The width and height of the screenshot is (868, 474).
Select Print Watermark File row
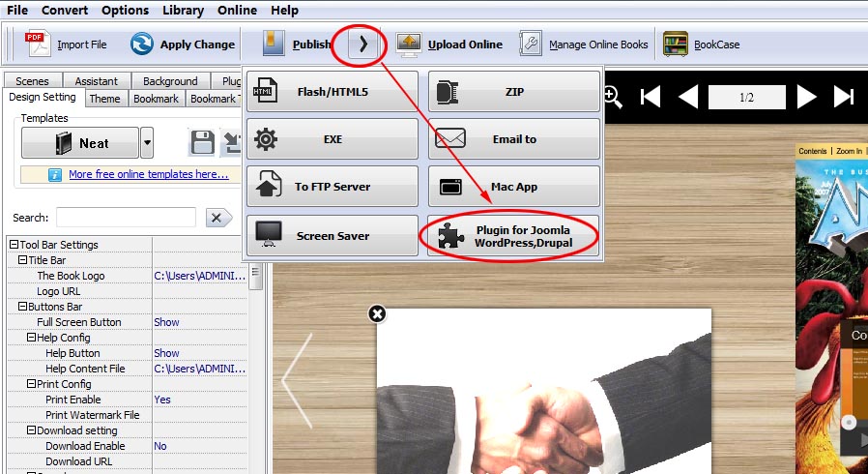[x=128, y=415]
